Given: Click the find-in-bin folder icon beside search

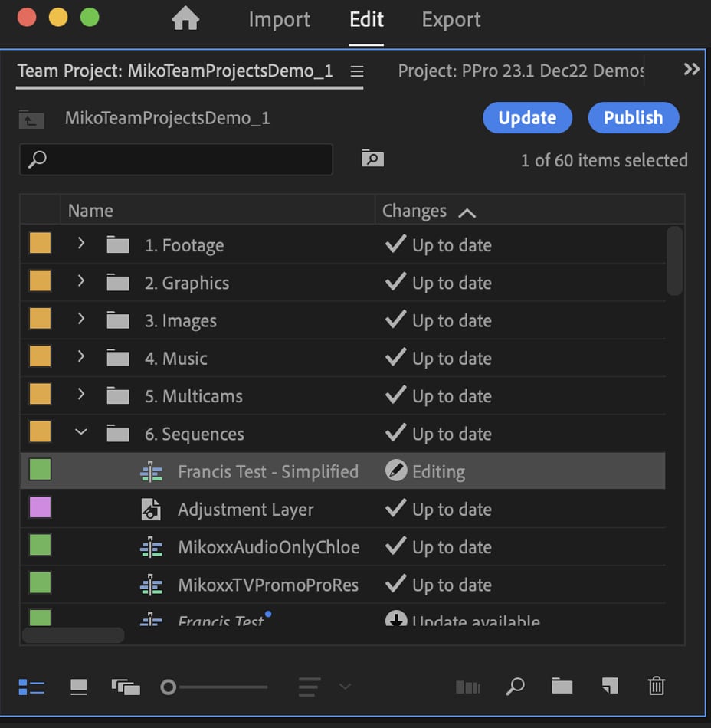Looking at the screenshot, I should click(x=372, y=159).
